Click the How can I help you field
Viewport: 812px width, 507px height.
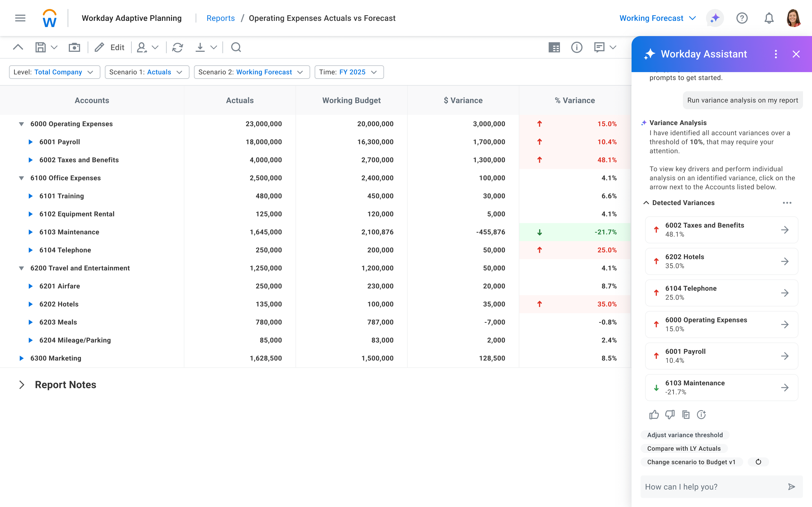coord(705,486)
